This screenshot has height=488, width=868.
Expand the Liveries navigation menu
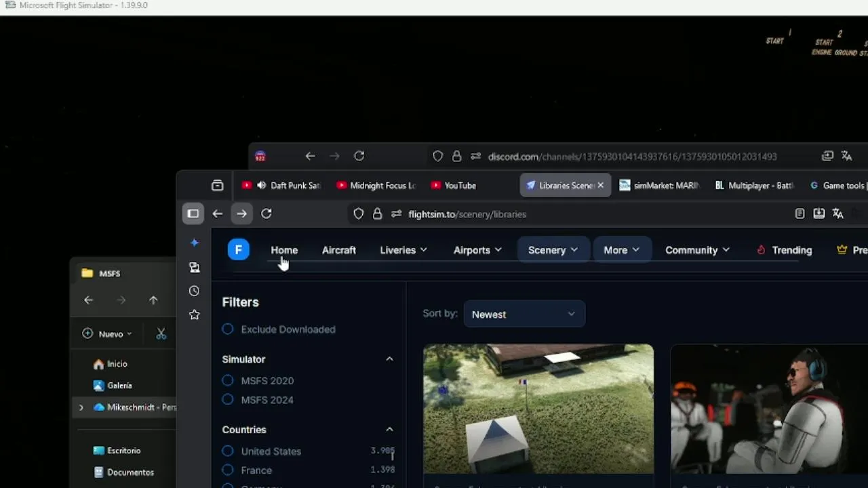coord(403,250)
